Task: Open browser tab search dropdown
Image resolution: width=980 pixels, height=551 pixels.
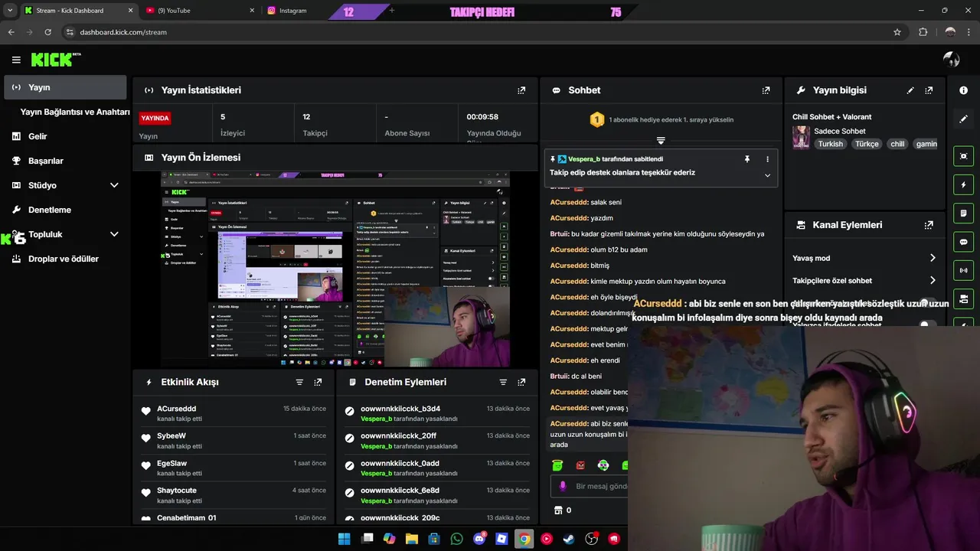Action: click(9, 10)
